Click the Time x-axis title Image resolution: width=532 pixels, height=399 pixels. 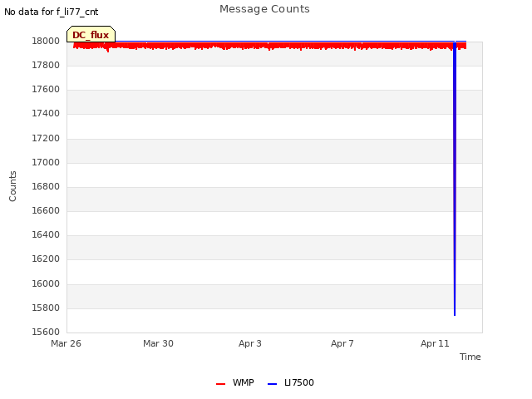(470, 357)
